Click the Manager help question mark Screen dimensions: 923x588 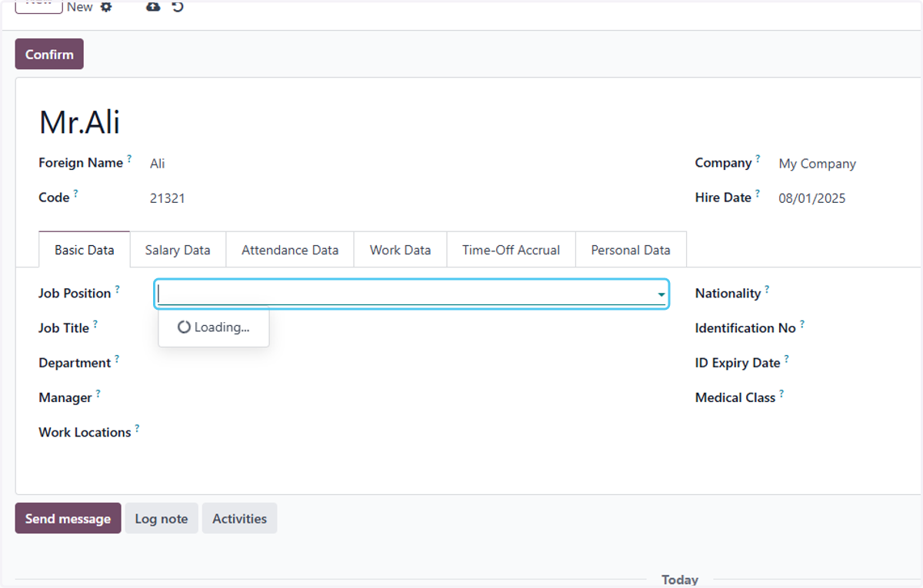[x=98, y=394]
